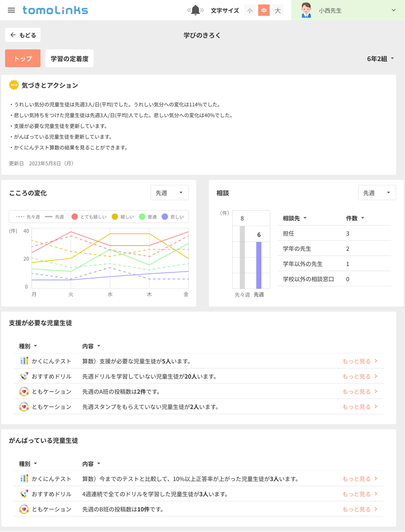Click おすすめドリル rocket icon in support-needed table
This screenshot has height=532, width=405.
24,376
